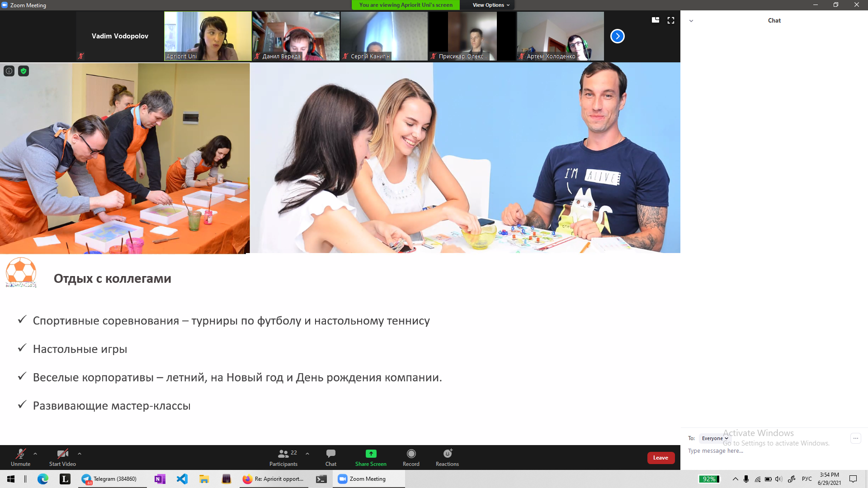Select Данил Вереда video thumbnail
Viewport: 868px width, 488px height.
click(x=296, y=36)
